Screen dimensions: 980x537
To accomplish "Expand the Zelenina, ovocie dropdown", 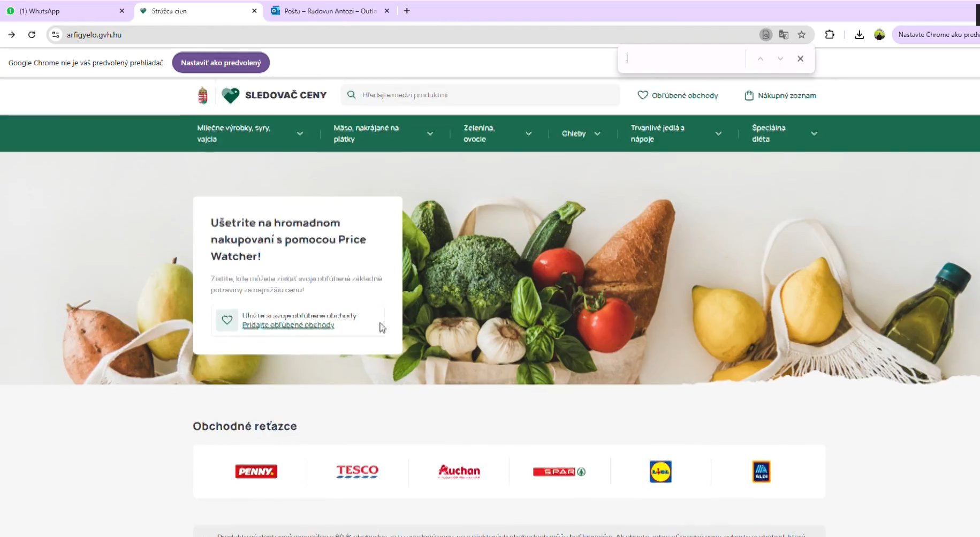I will (x=528, y=134).
